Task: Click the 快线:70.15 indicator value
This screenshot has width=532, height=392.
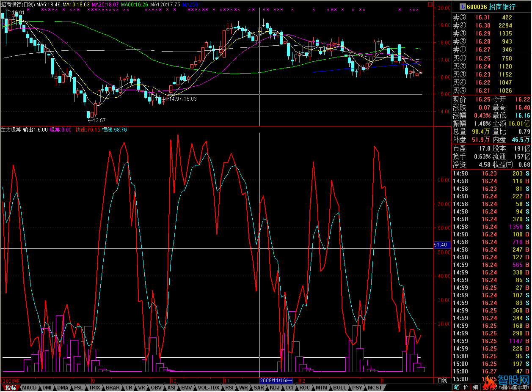Action: (88, 130)
